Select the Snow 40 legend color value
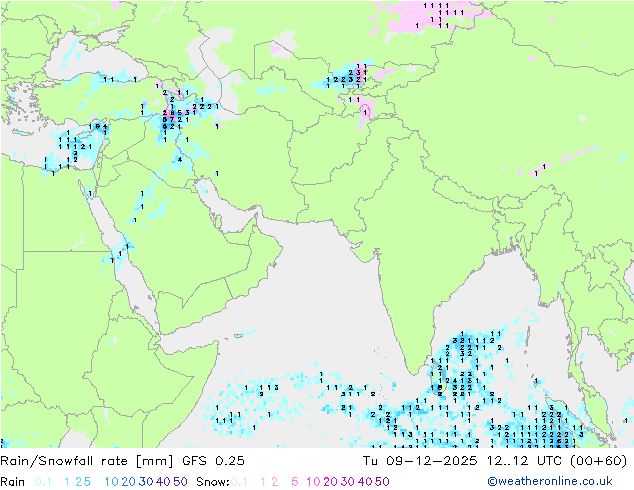Viewport: 634px width, 490px height. click(x=365, y=482)
